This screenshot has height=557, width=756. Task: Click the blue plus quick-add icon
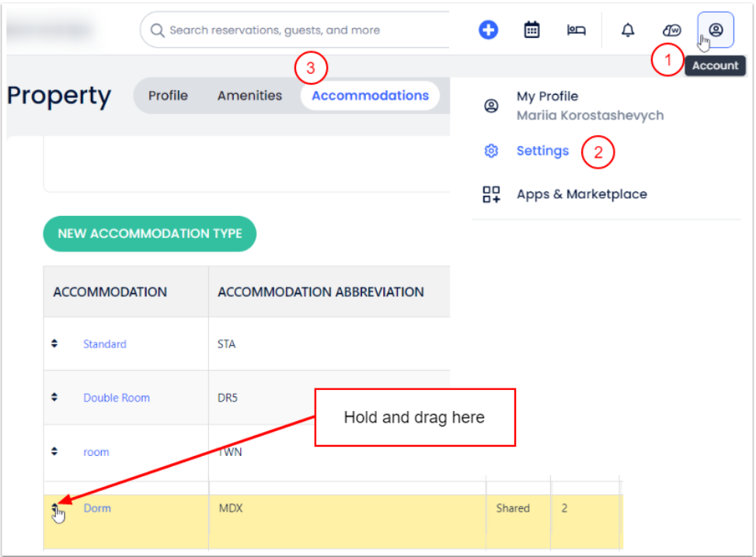[x=488, y=30]
